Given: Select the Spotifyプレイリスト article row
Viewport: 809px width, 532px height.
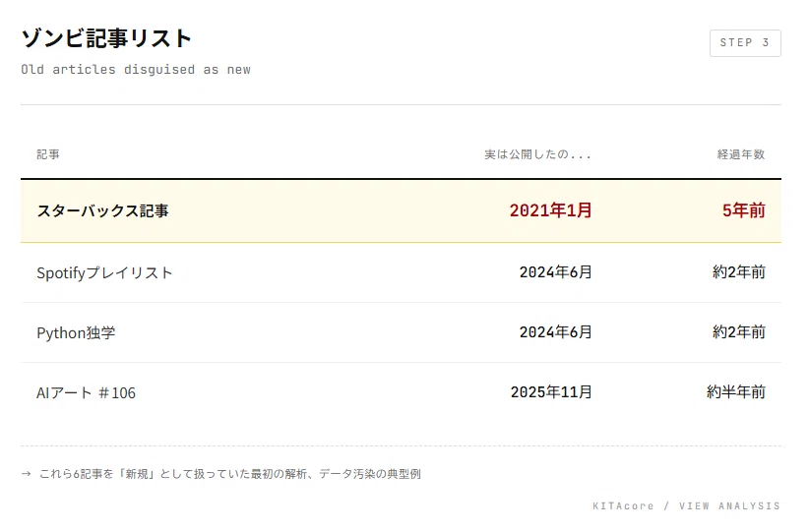Looking at the screenshot, I should coord(401,272).
